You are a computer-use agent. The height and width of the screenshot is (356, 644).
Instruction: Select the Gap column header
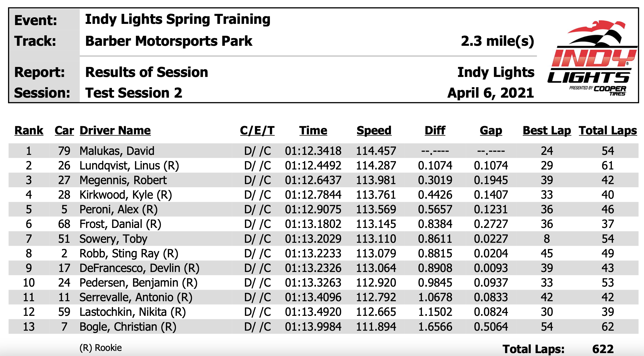tap(491, 131)
